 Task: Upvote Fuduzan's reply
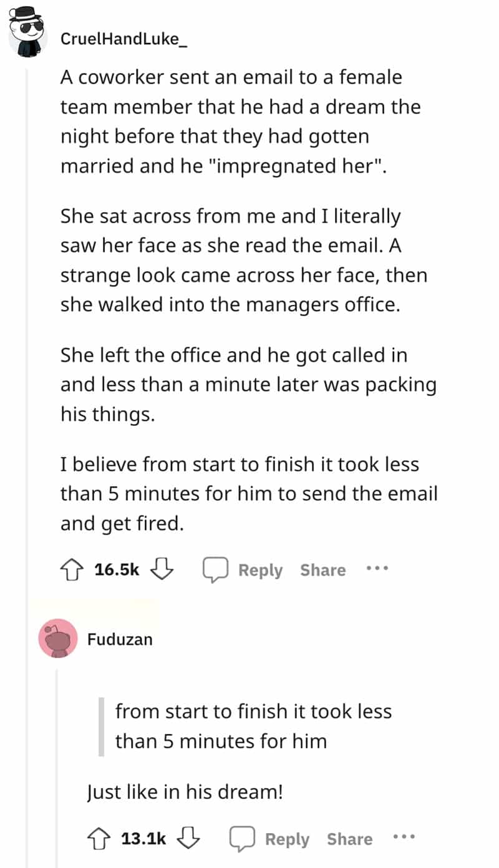pyautogui.click(x=101, y=839)
